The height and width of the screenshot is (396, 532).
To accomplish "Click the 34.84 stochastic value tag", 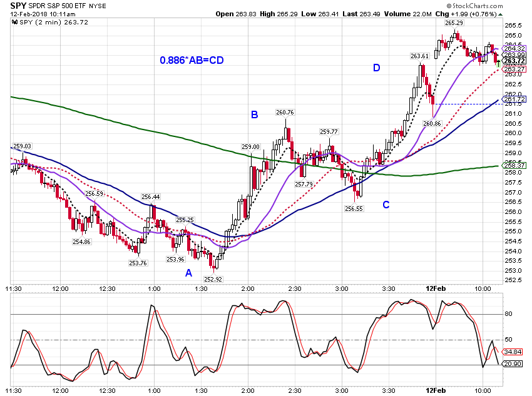I will point(513,352).
